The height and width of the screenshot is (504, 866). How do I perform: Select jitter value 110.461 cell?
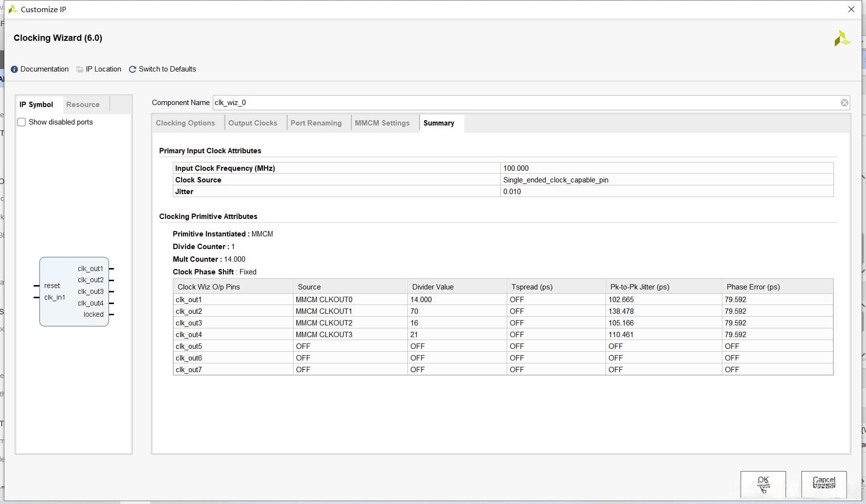(x=664, y=335)
